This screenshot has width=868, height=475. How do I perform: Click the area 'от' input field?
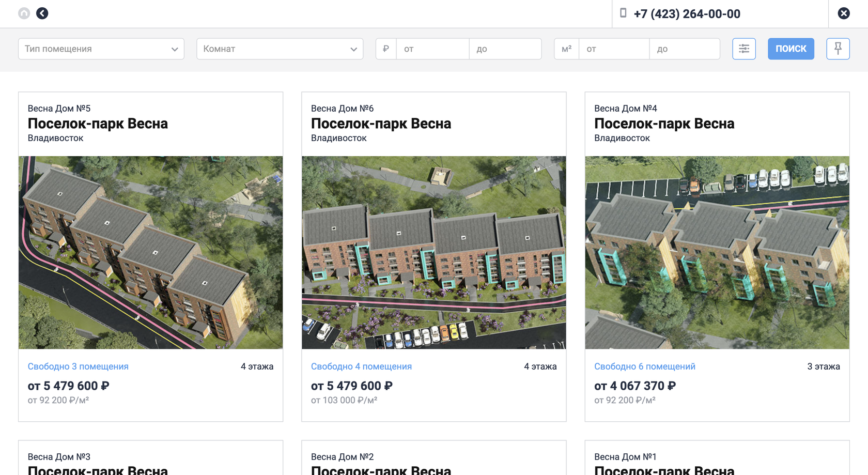(614, 49)
